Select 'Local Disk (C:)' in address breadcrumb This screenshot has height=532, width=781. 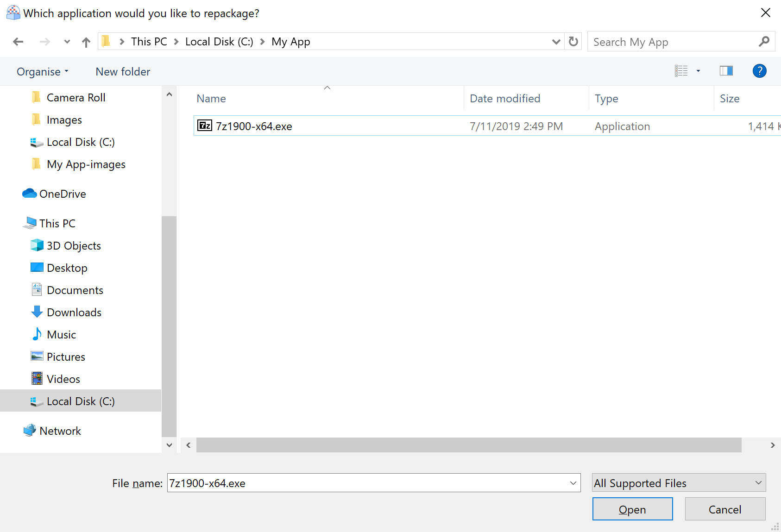pyautogui.click(x=219, y=42)
